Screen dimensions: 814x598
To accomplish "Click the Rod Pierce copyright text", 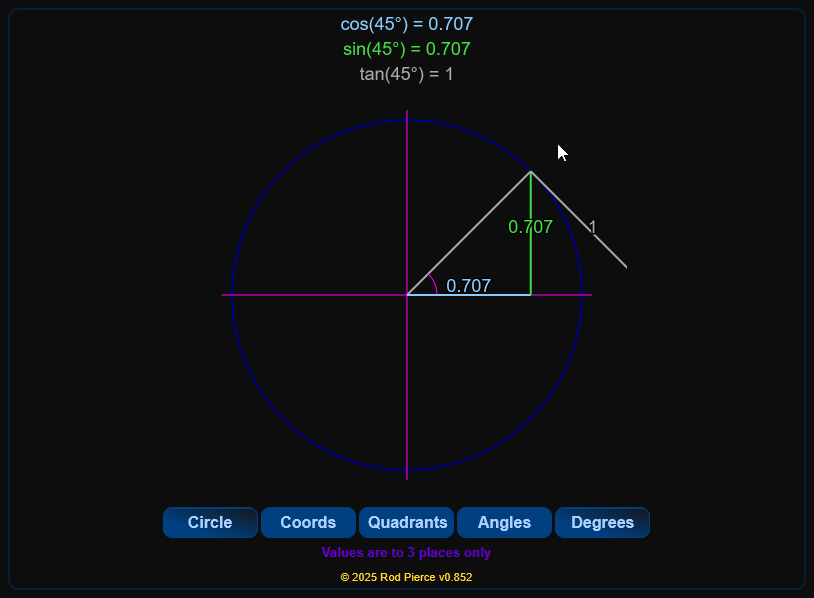I will pos(406,577).
